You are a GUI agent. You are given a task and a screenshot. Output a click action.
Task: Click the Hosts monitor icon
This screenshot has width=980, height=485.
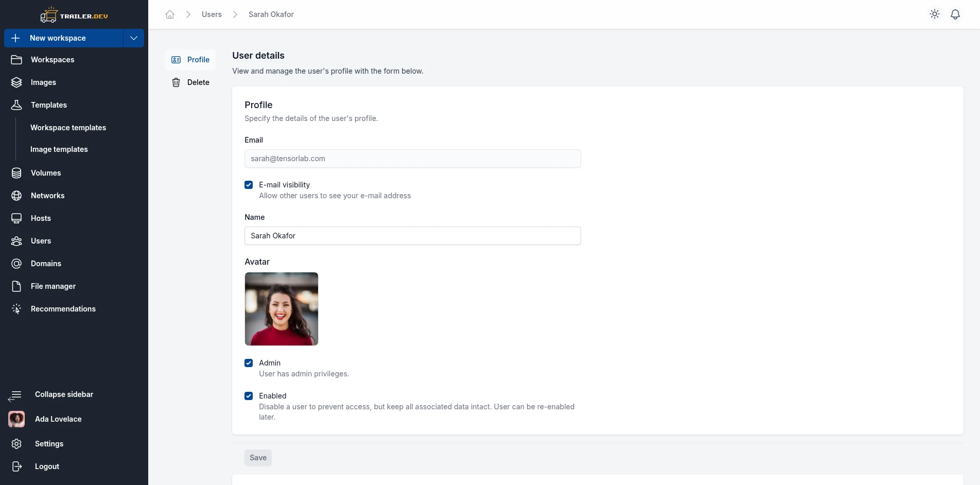tap(16, 218)
